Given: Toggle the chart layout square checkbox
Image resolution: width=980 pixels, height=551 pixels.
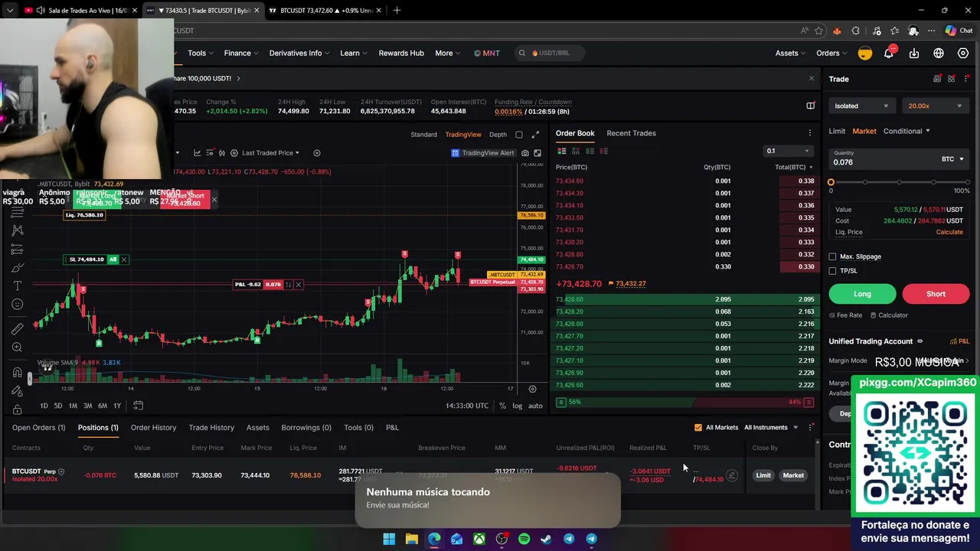Looking at the screenshot, I should click(x=519, y=135).
